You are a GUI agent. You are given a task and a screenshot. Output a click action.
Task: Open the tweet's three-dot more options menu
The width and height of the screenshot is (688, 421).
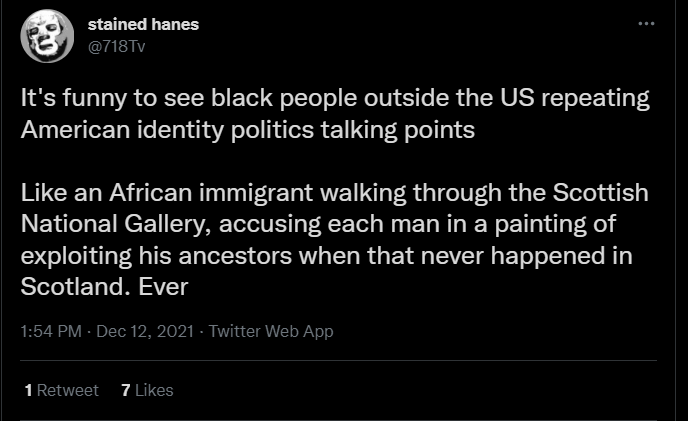[645, 24]
